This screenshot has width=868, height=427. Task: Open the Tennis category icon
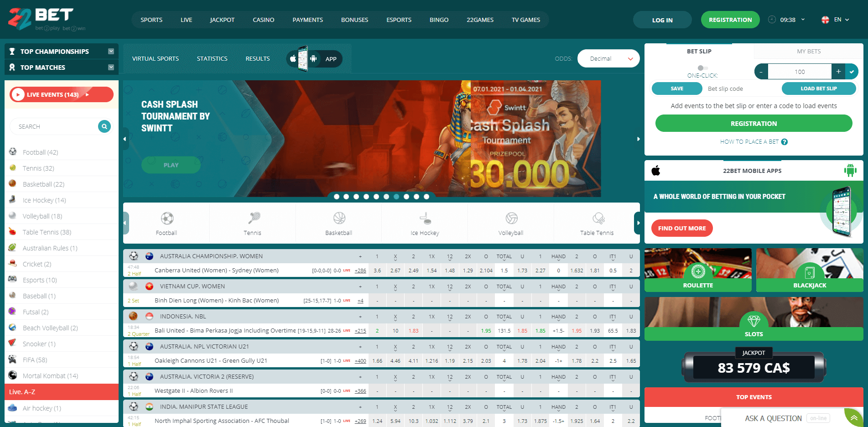coord(252,223)
